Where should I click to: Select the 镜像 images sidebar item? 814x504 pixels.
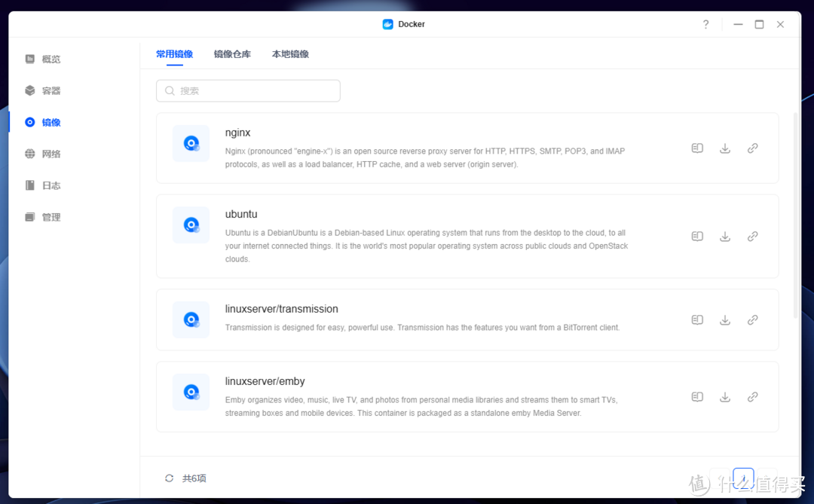pos(43,123)
